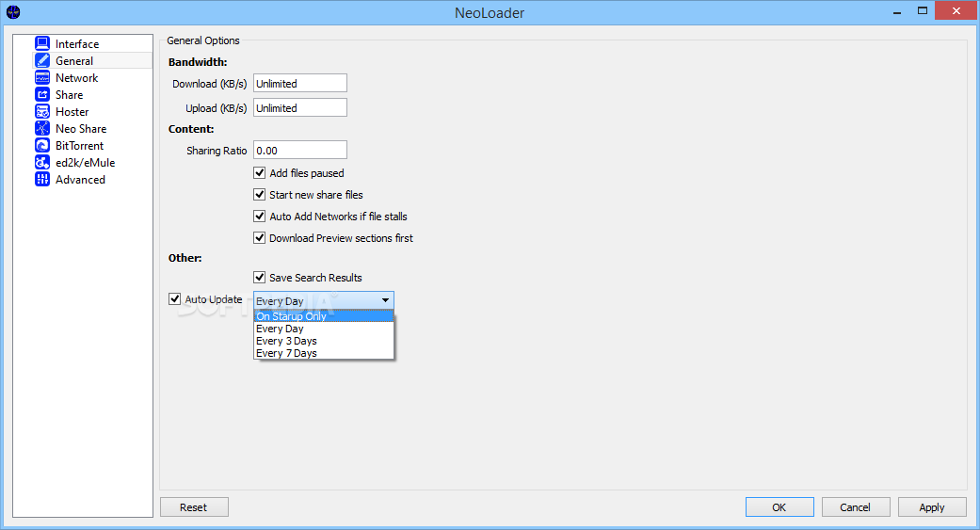Maximize the NeoLoader window

923,10
